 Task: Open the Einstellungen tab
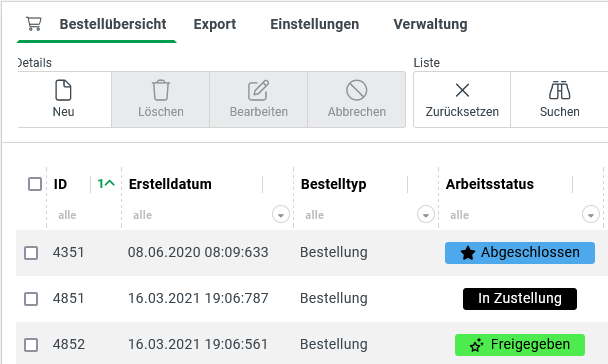coord(314,24)
